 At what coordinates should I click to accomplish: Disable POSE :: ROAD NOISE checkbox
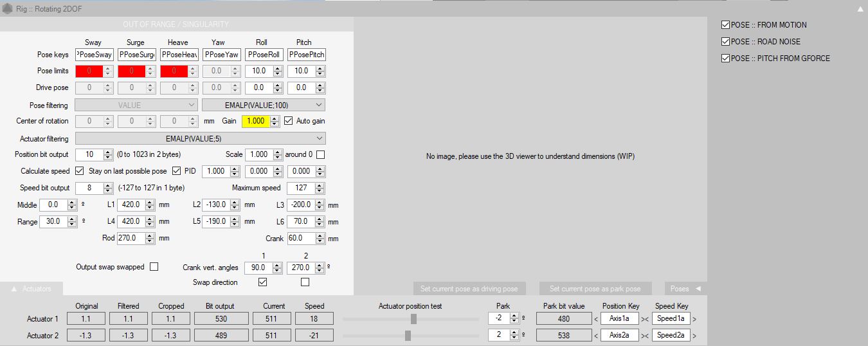(x=726, y=42)
